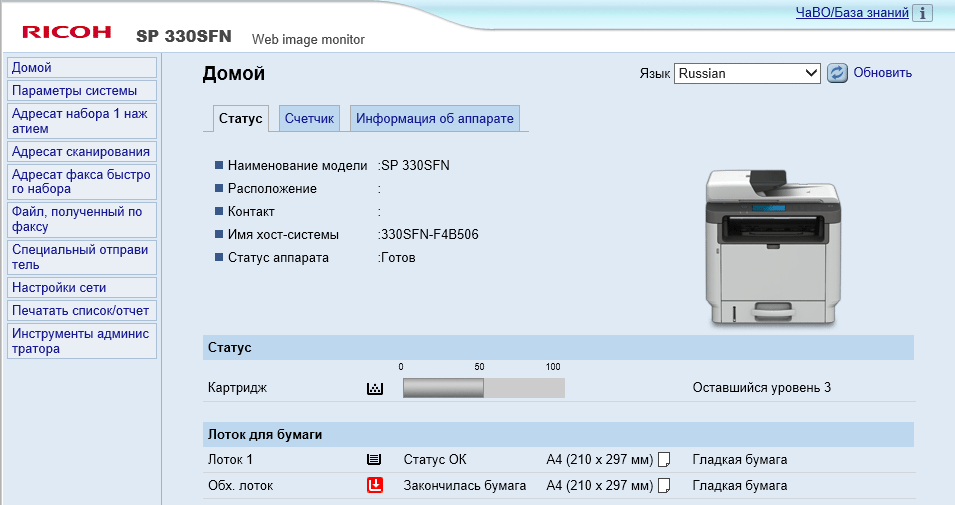Open Печатать список/отчет
The height and width of the screenshot is (505, 955).
pyautogui.click(x=82, y=311)
